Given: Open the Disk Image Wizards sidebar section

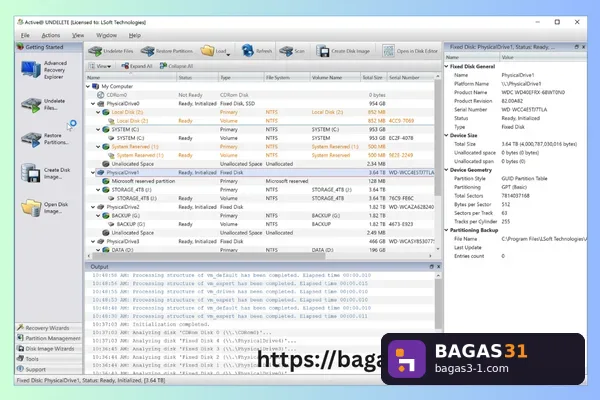Looking at the screenshot, I should click(x=49, y=349).
